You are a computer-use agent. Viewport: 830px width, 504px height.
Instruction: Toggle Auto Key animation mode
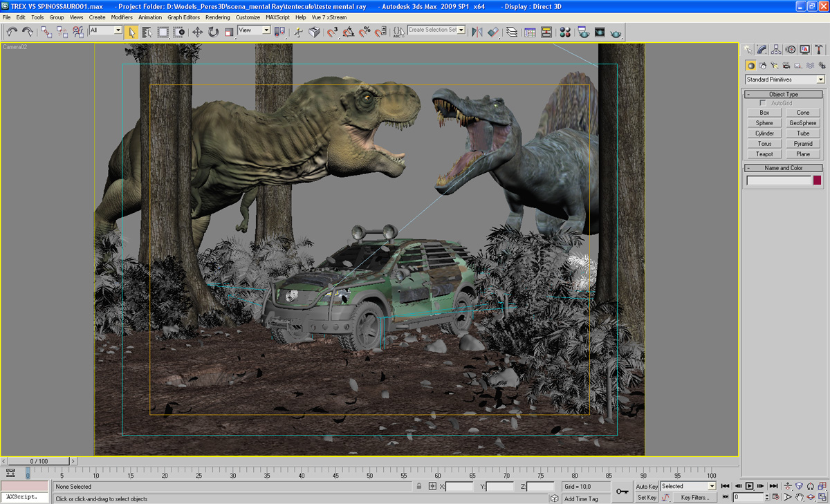(x=647, y=487)
